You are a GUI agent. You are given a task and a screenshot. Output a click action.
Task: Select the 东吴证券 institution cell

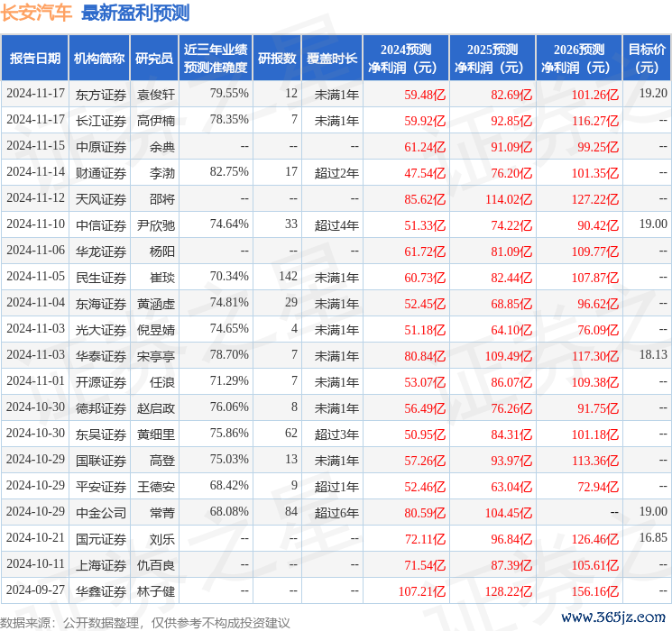pos(101,434)
